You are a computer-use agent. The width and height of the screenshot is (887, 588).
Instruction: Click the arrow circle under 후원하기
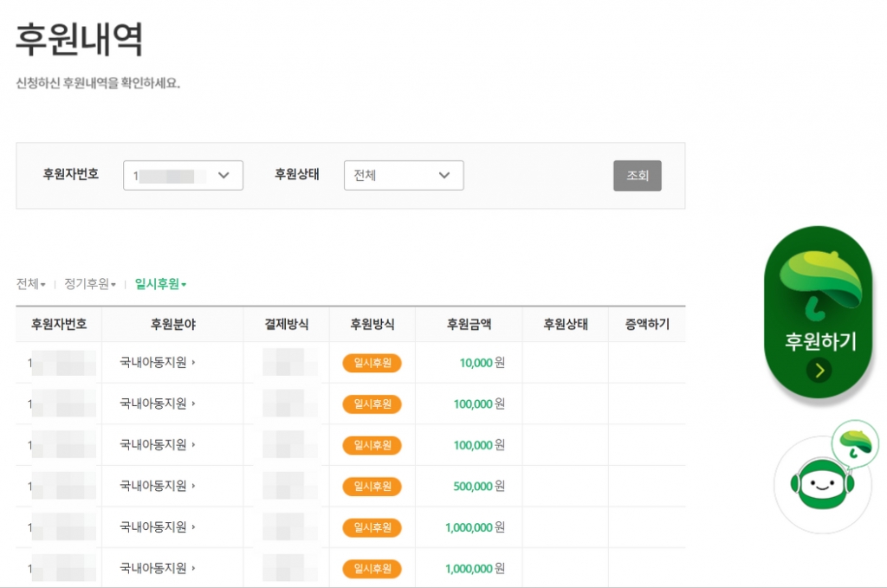(x=819, y=371)
